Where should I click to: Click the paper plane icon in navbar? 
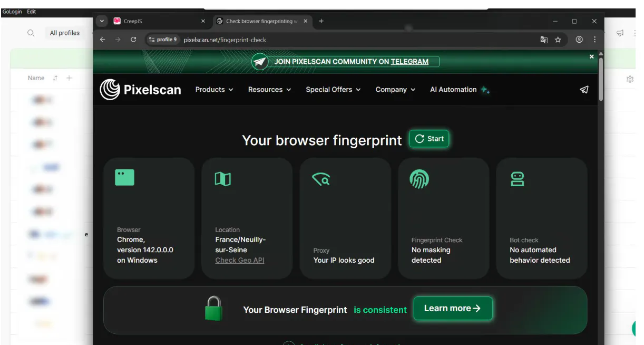pos(584,90)
